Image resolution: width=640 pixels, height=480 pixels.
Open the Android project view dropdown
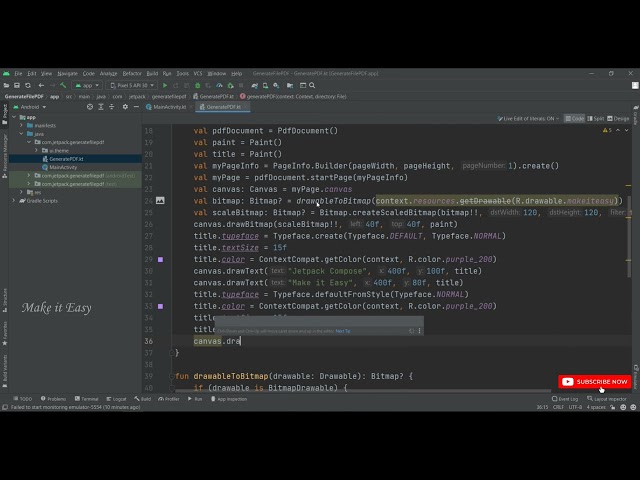[x=30, y=107]
